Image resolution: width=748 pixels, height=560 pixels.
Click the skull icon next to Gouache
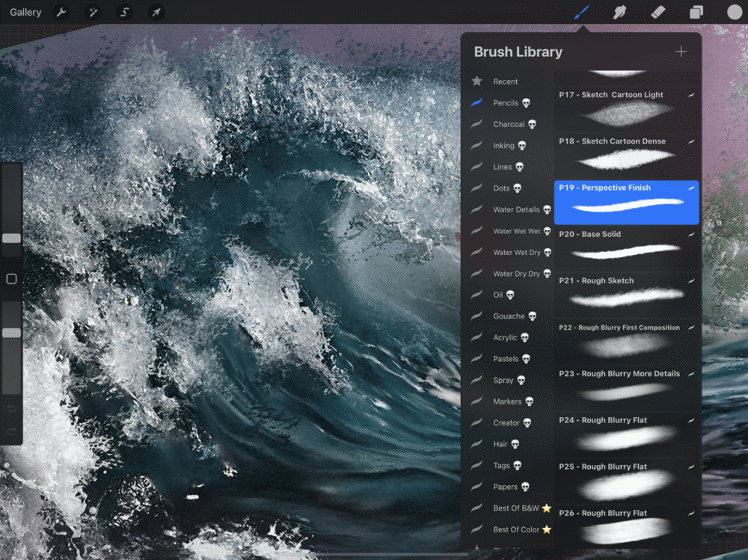533,316
